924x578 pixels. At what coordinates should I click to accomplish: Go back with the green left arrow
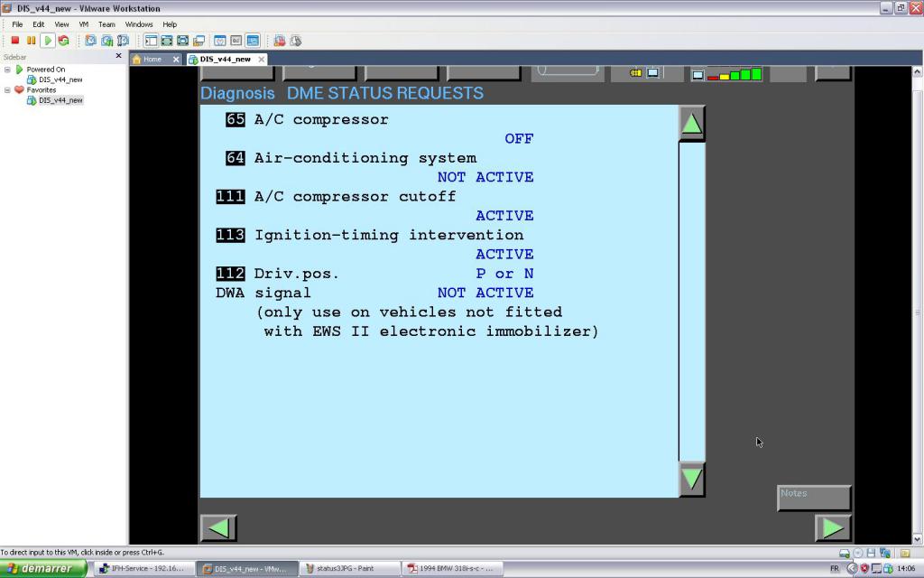218,527
